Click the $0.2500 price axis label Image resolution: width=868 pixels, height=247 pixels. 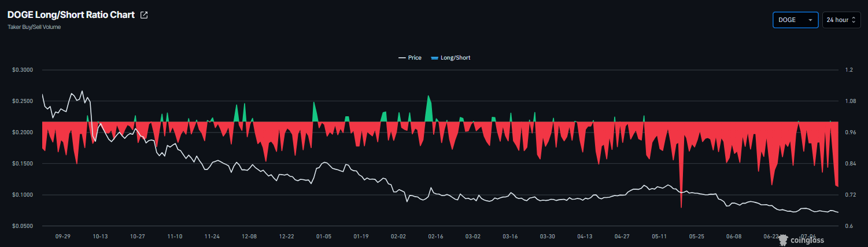pyautogui.click(x=23, y=101)
